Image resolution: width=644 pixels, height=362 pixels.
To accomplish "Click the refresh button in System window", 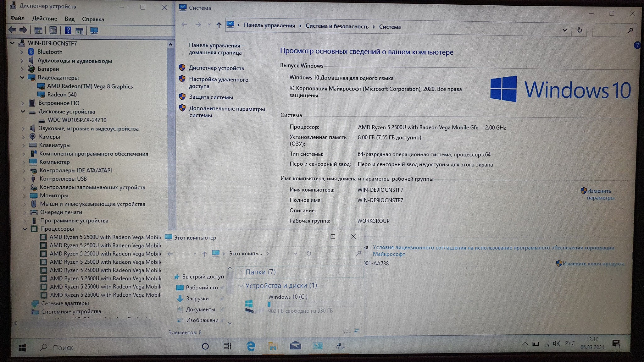I will [x=580, y=30].
